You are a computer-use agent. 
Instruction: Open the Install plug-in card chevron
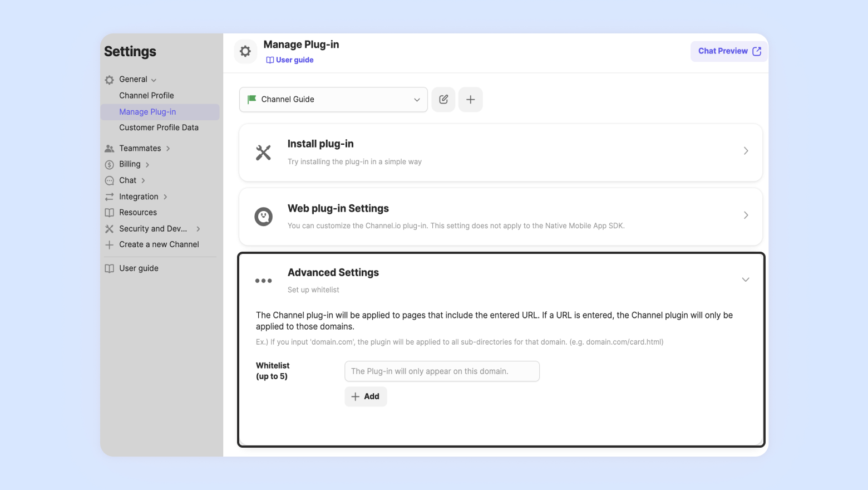746,151
